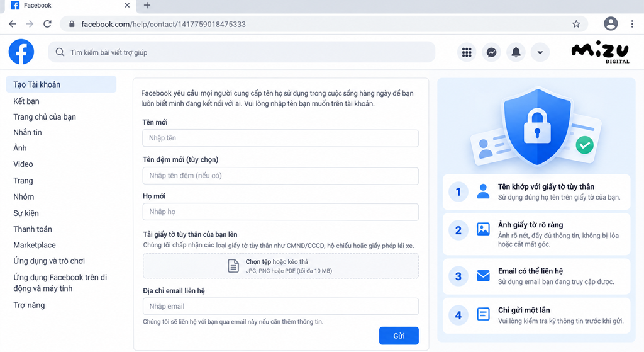
Task: Click the Chọn tệp upload link
Action: pos(258,261)
